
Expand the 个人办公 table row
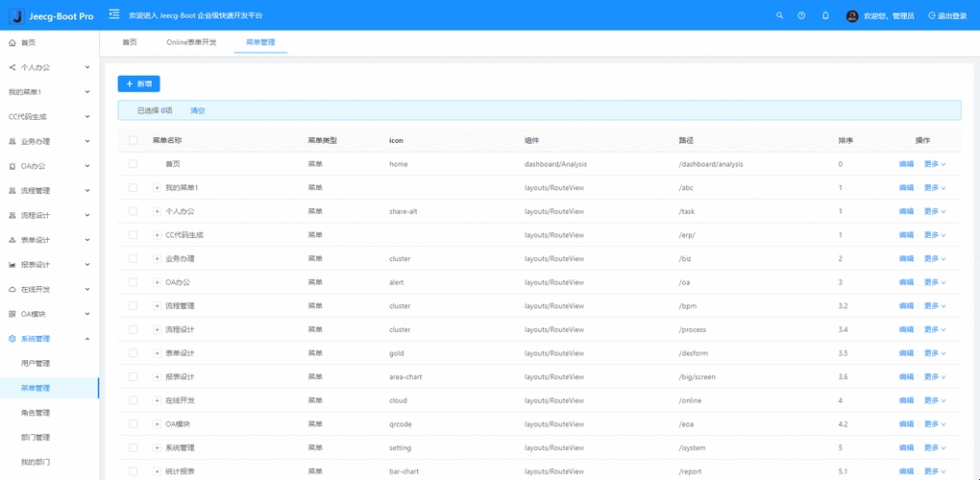157,211
